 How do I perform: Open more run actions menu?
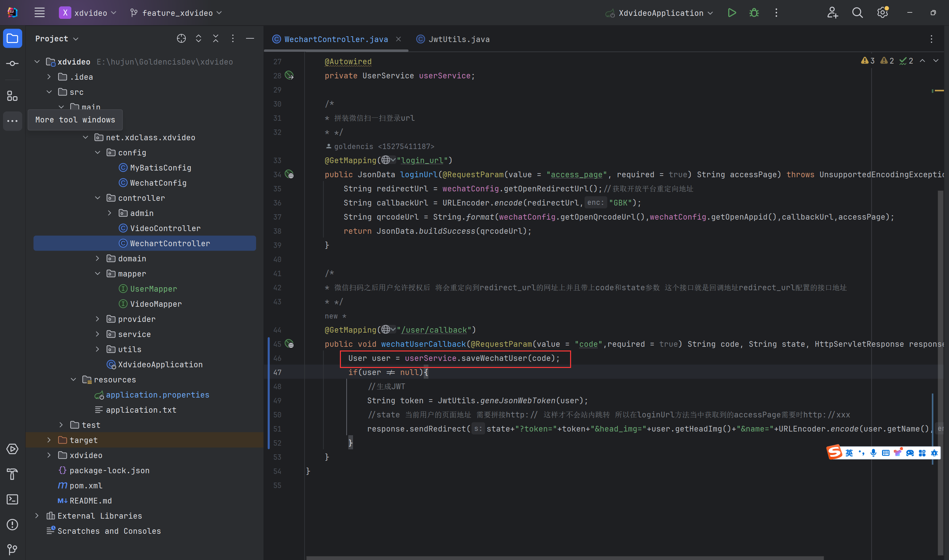pos(776,13)
